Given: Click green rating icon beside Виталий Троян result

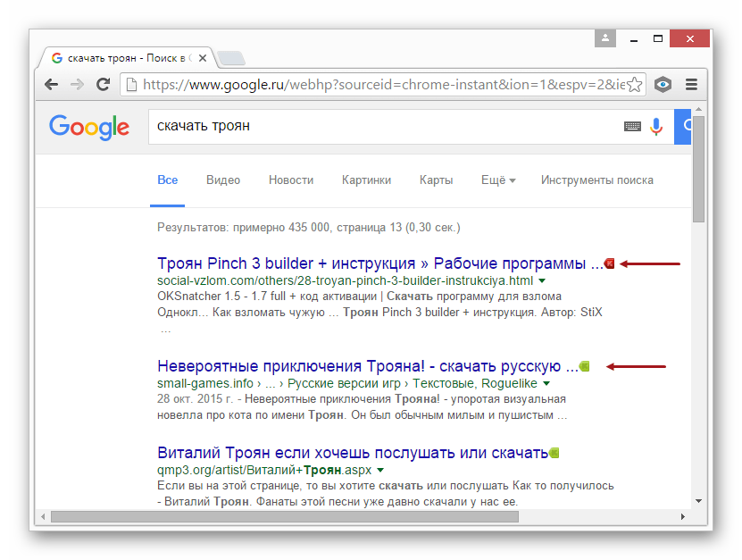Looking at the screenshot, I should point(554,453).
